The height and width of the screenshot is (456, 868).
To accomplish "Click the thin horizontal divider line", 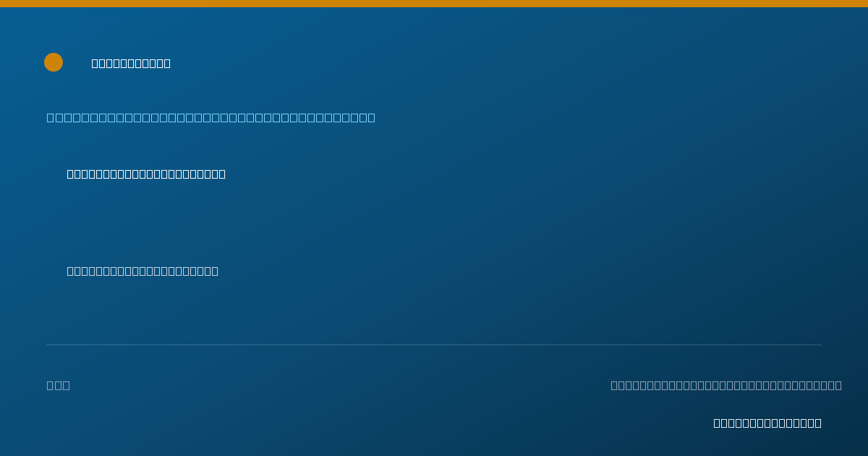I will (434, 345).
